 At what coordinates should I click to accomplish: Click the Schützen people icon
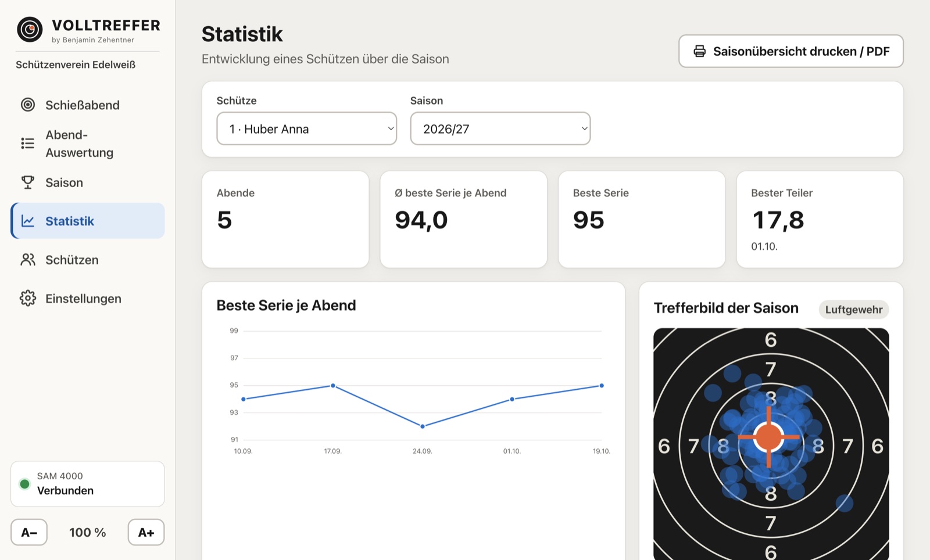28,260
